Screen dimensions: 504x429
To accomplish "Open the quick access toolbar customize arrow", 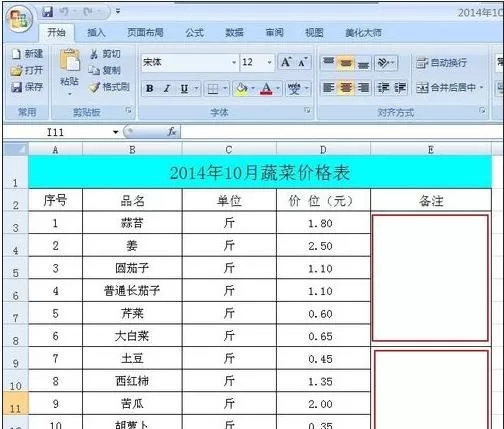I will (118, 12).
